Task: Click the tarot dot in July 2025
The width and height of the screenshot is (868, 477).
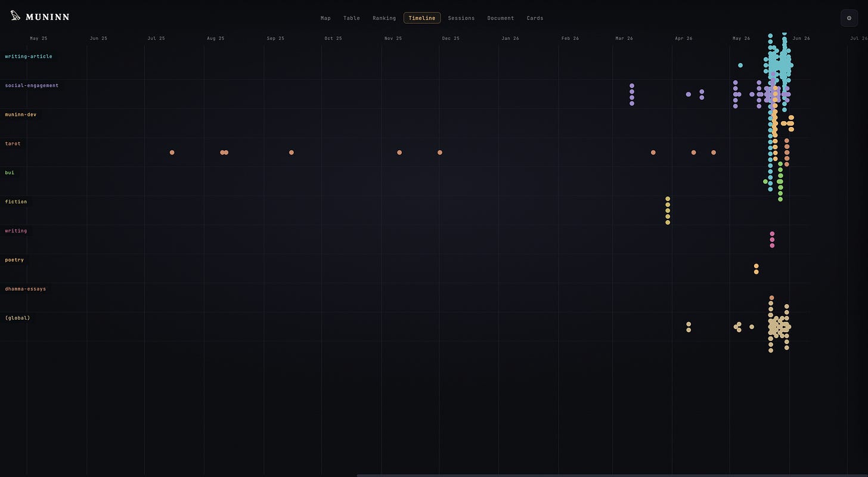Action: (172, 153)
